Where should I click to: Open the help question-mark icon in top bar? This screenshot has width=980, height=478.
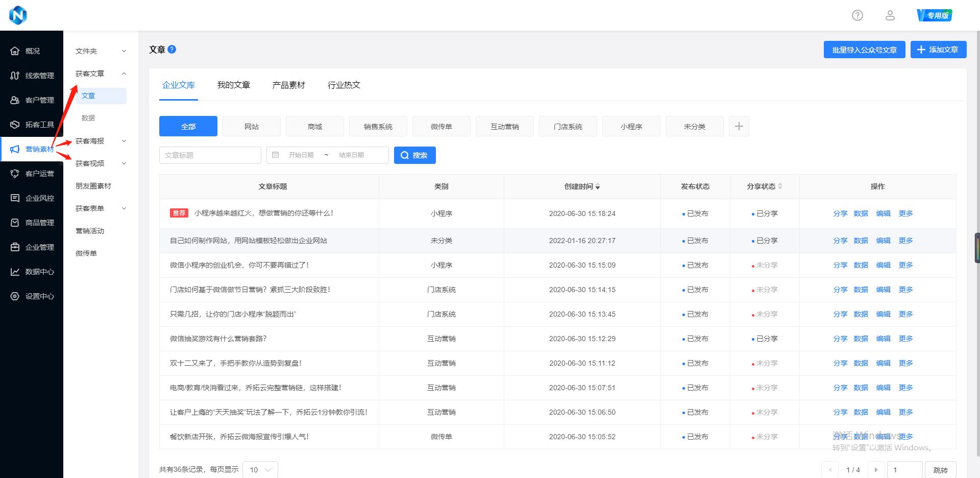tap(857, 15)
